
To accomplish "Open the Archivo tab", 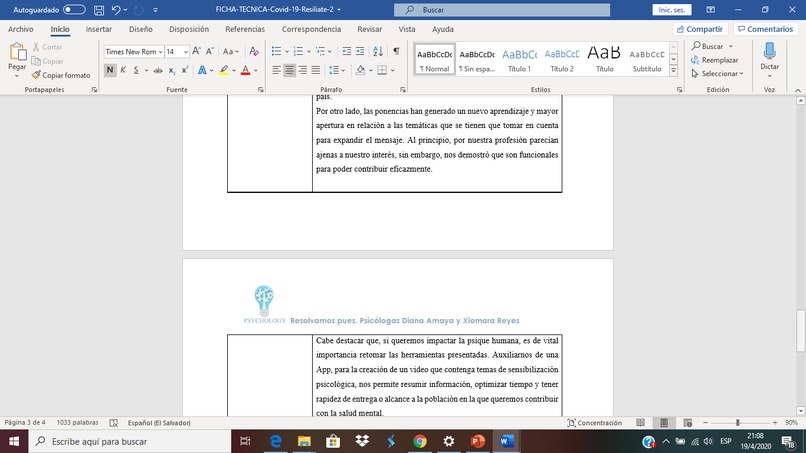I will click(21, 29).
